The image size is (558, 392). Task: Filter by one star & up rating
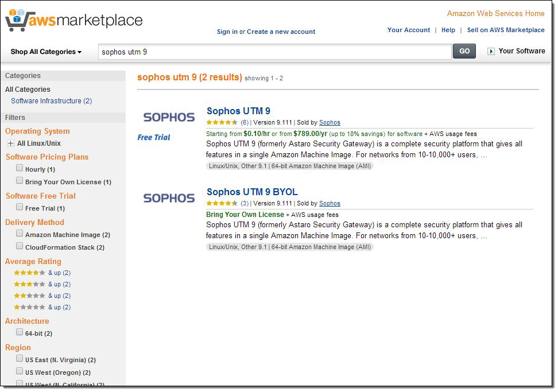(29, 307)
